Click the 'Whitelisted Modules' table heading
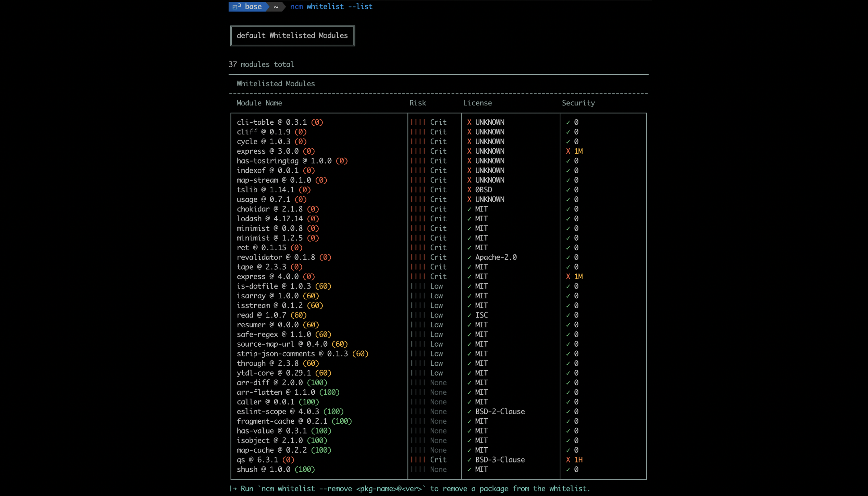The image size is (868, 496). pos(276,84)
